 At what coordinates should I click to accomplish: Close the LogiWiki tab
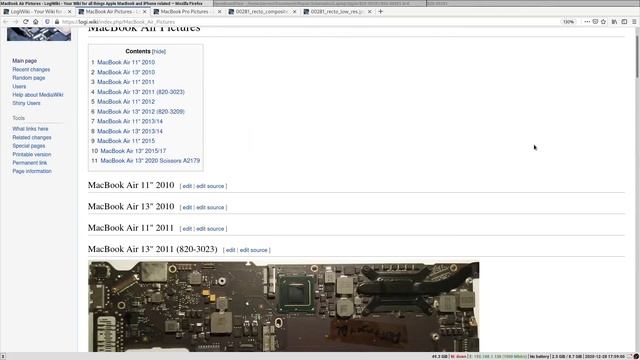click(x=69, y=12)
